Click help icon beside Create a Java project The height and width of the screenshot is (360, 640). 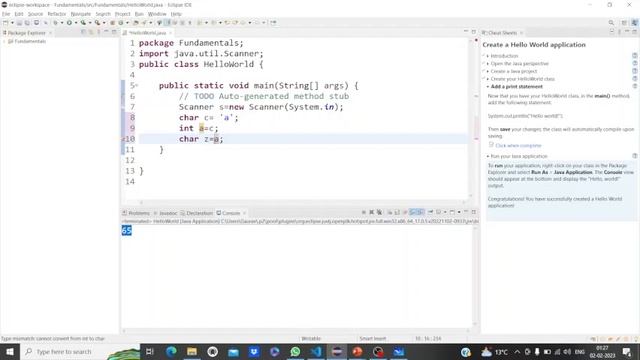[635, 71]
